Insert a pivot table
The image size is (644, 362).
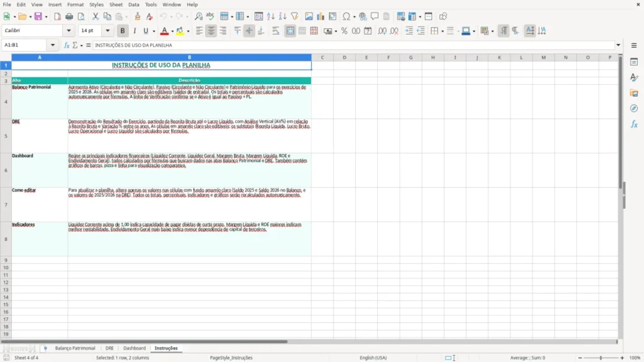click(x=333, y=16)
